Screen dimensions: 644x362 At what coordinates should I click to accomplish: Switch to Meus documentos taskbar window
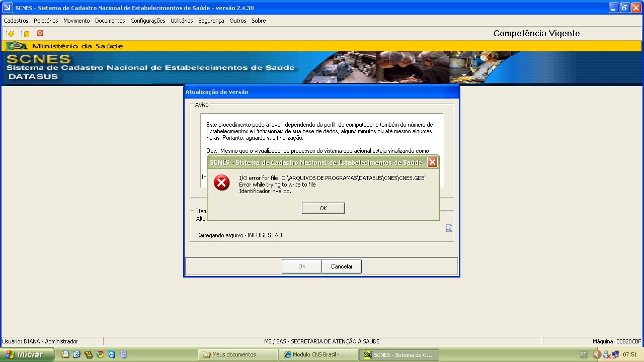tap(238, 354)
